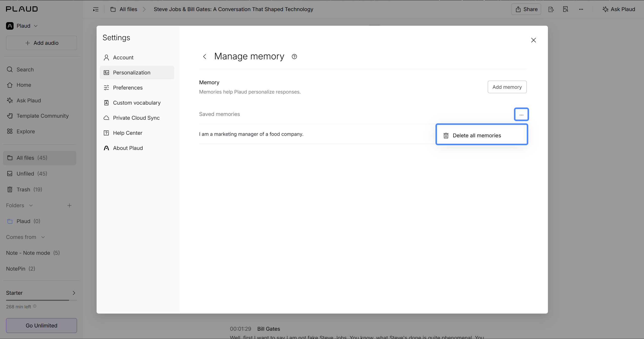Open the Personalization settings tab
Viewport: 644px width, 339px height.
(x=137, y=73)
